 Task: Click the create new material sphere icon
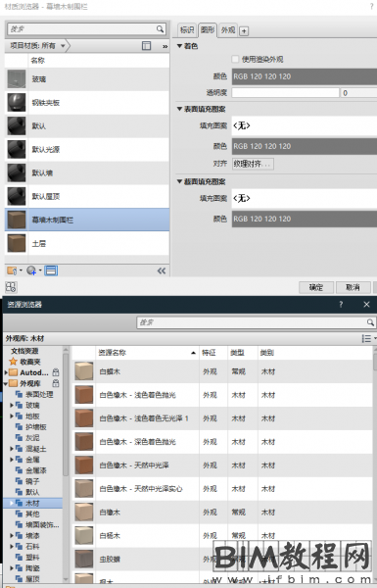click(x=31, y=270)
